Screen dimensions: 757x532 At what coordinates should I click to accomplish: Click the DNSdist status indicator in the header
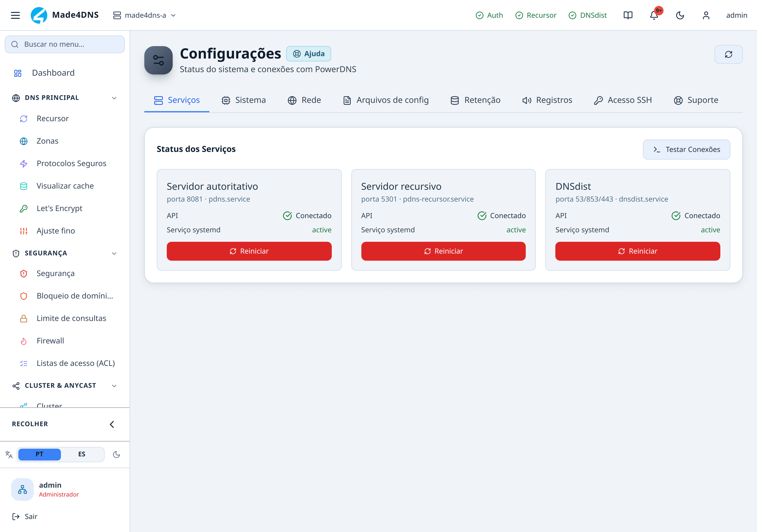tap(587, 15)
